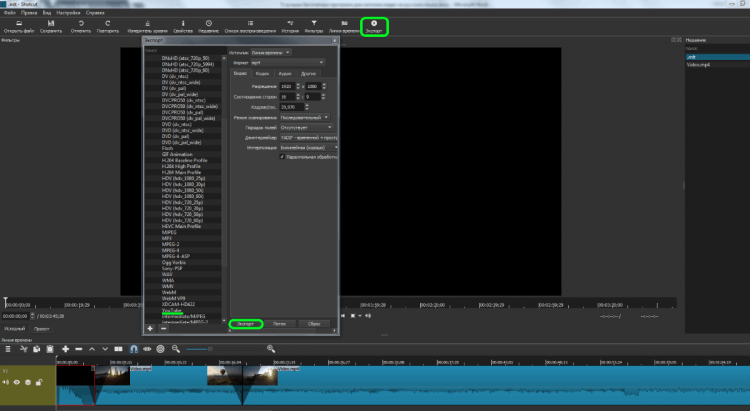The width and height of the screenshot is (750, 411).
Task: Open the История history panel
Action: 290,26
